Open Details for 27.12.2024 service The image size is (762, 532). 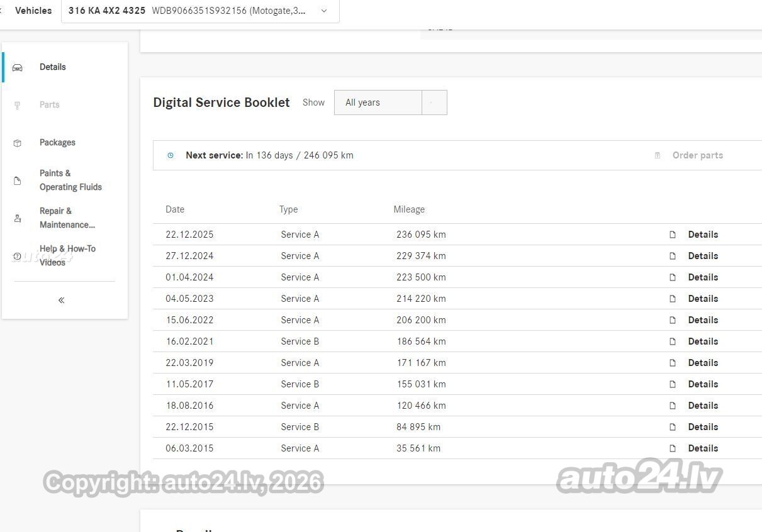click(x=703, y=256)
